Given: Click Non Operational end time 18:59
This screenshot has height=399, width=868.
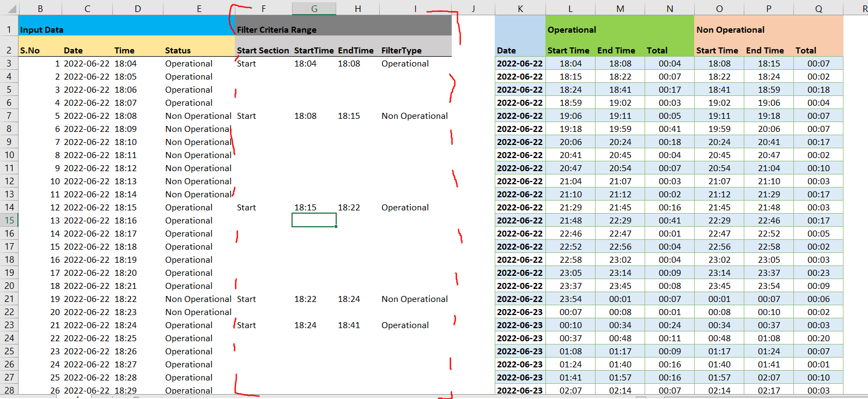Looking at the screenshot, I should (x=769, y=89).
